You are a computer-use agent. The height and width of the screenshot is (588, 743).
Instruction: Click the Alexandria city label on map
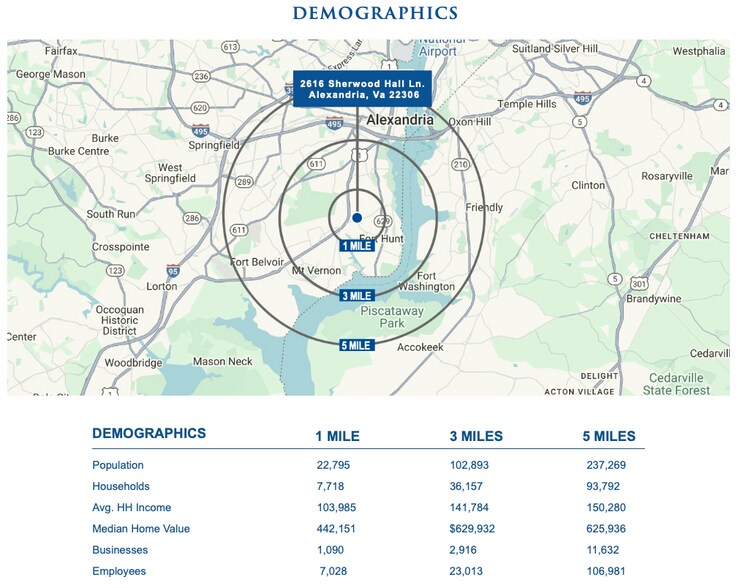pyautogui.click(x=400, y=120)
